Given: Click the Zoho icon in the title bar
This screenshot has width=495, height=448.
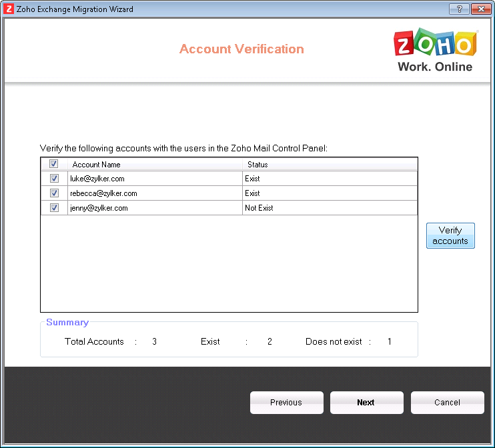Looking at the screenshot, I should tap(9, 9).
